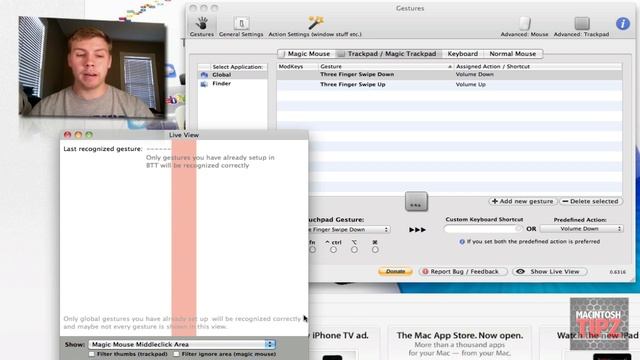Click Report Bug / Feedback button
Viewport: 640px width, 360px height.
(463, 271)
